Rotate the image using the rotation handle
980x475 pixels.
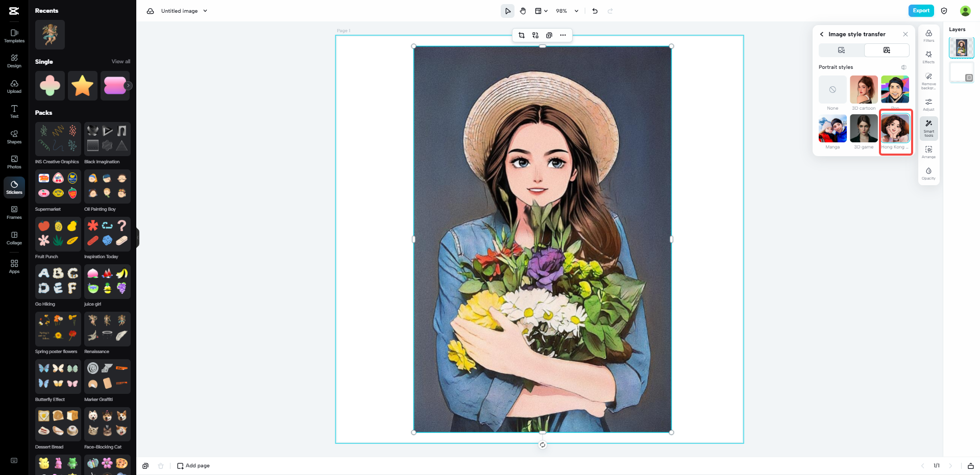[x=543, y=445]
